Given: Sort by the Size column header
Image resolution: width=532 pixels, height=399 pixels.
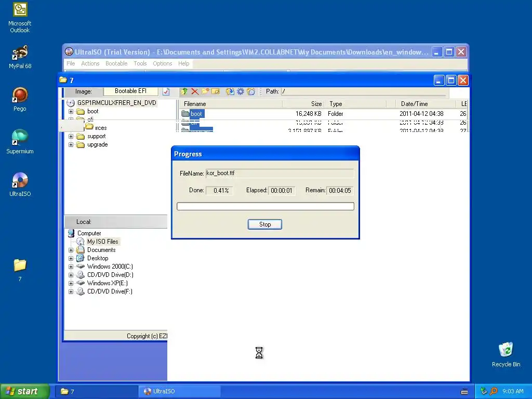Looking at the screenshot, I should 303,104.
